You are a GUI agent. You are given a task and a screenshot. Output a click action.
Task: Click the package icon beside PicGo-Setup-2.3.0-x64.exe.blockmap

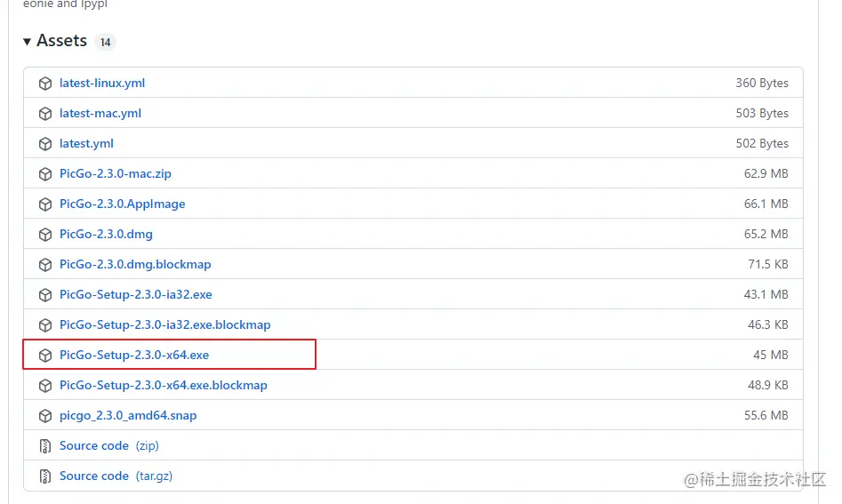[x=45, y=386]
